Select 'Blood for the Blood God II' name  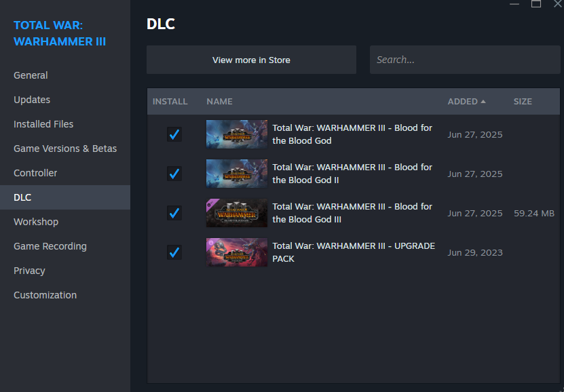(x=352, y=174)
